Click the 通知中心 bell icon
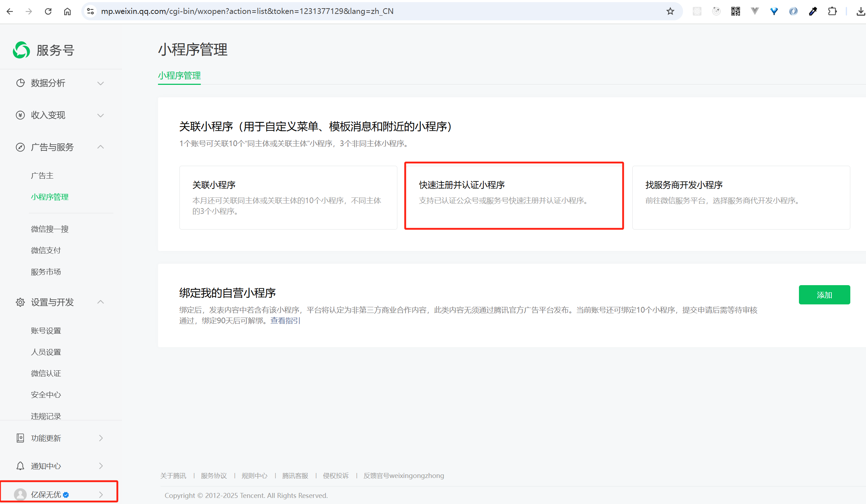Viewport: 866px width, 504px height. pyautogui.click(x=20, y=466)
